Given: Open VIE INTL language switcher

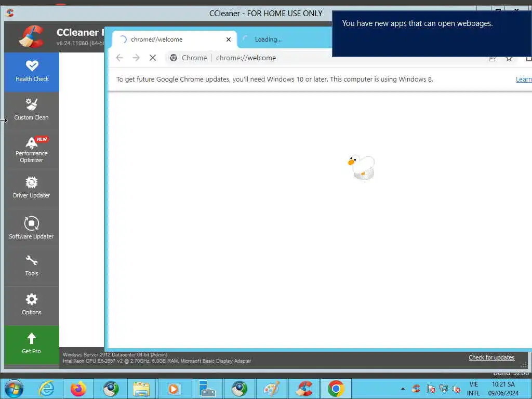Looking at the screenshot, I should pyautogui.click(x=474, y=389).
